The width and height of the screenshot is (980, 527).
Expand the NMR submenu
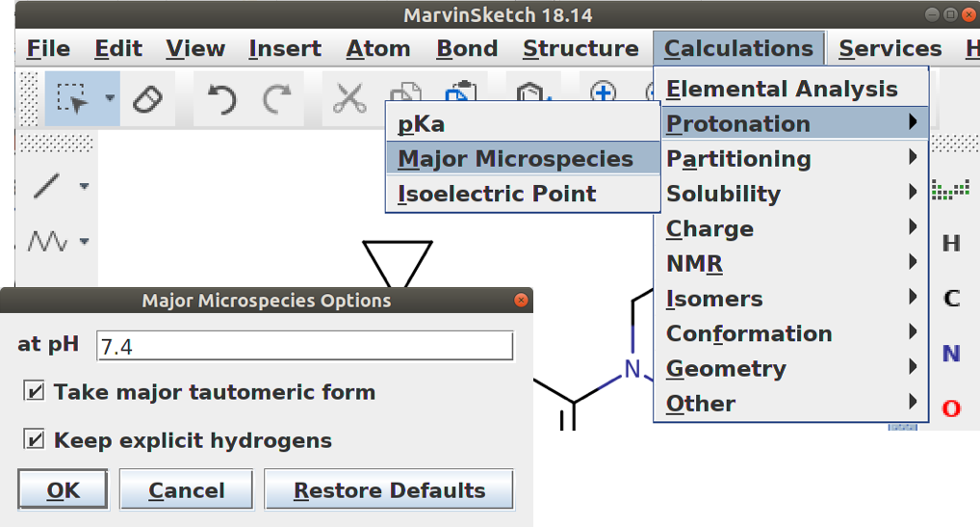(x=790, y=264)
